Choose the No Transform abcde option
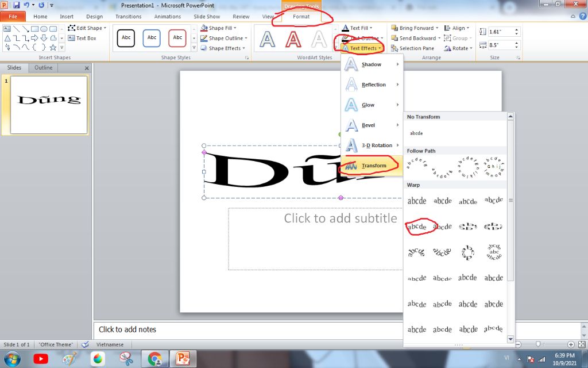 click(416, 133)
